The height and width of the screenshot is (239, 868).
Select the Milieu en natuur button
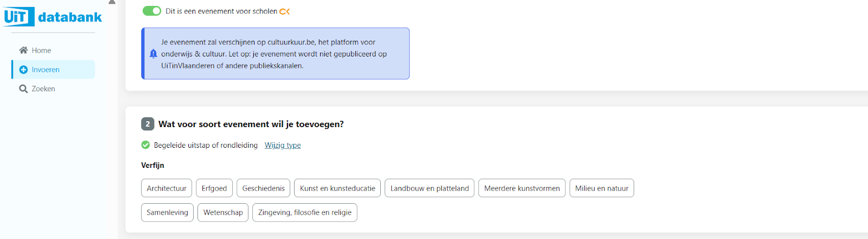(602, 188)
